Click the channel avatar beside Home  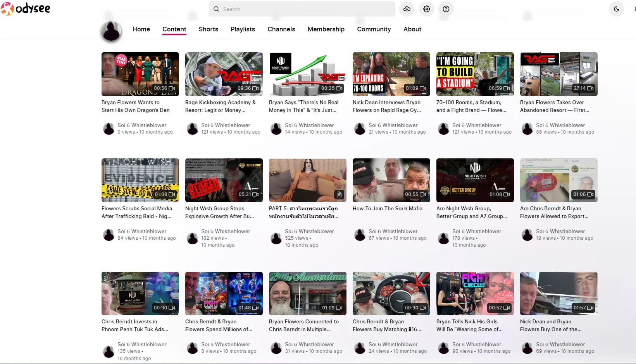[x=111, y=31]
